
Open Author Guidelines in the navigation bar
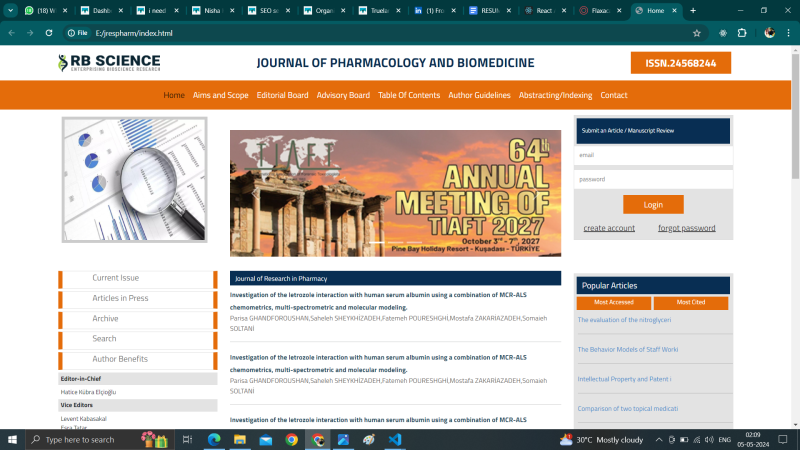(x=479, y=95)
